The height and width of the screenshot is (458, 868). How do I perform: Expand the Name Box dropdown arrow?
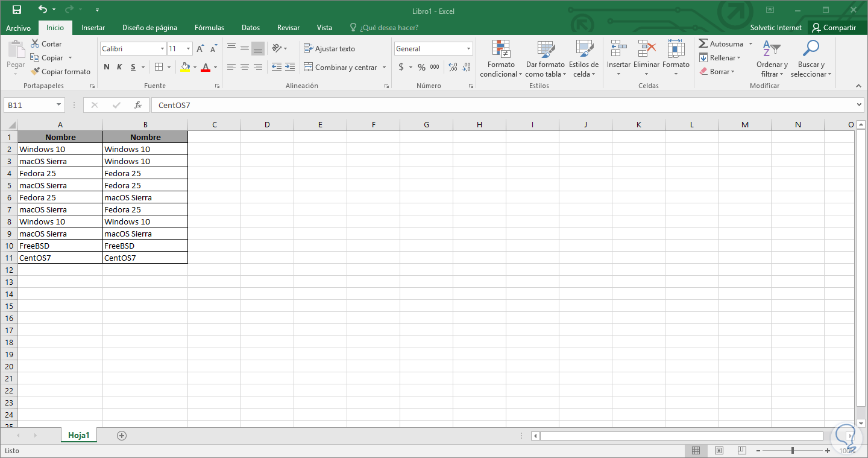tap(58, 105)
